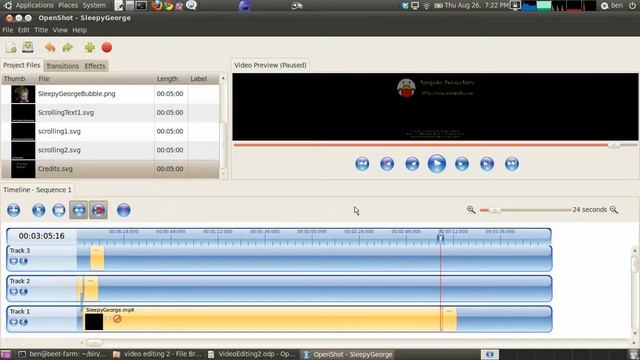Toggle Track 1 video visibility
Image resolution: width=640 pixels, height=360 pixels.
tap(13, 322)
